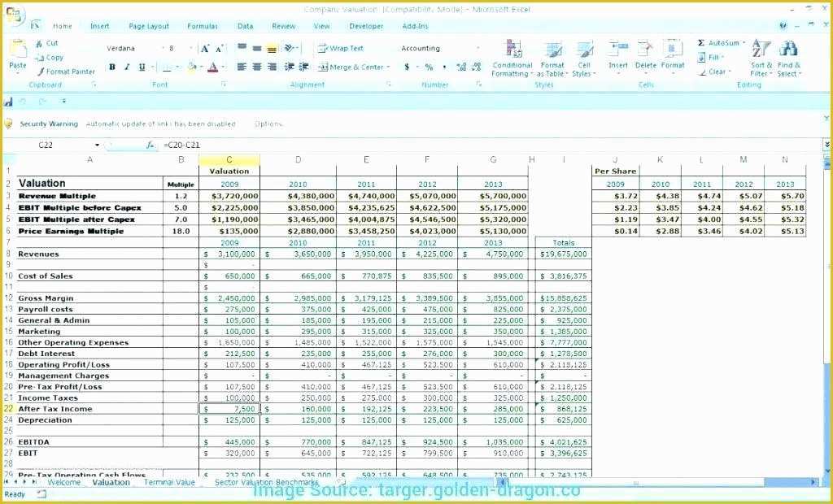
Task: Switch to the Welcome sheet tab
Action: point(63,482)
